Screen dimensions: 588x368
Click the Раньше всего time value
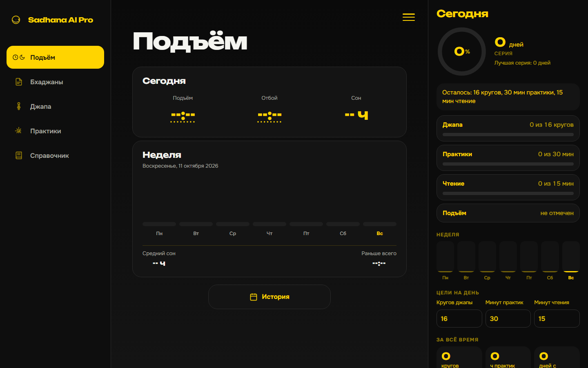tap(379, 263)
